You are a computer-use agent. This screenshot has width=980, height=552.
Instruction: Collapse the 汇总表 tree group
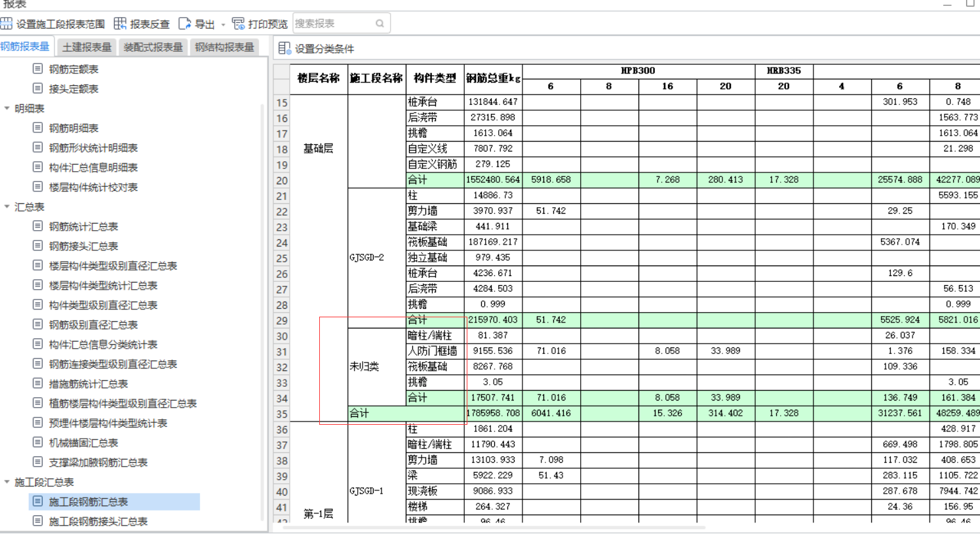click(7, 207)
